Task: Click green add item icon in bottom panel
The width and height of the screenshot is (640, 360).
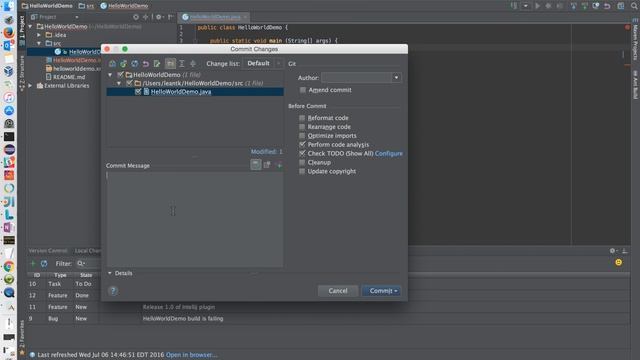Action: click(x=33, y=263)
